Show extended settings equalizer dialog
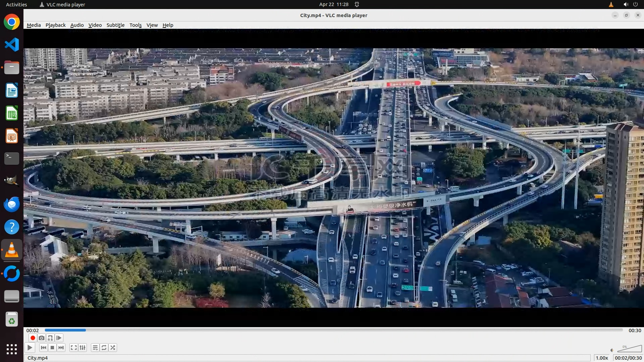 pos(83,348)
